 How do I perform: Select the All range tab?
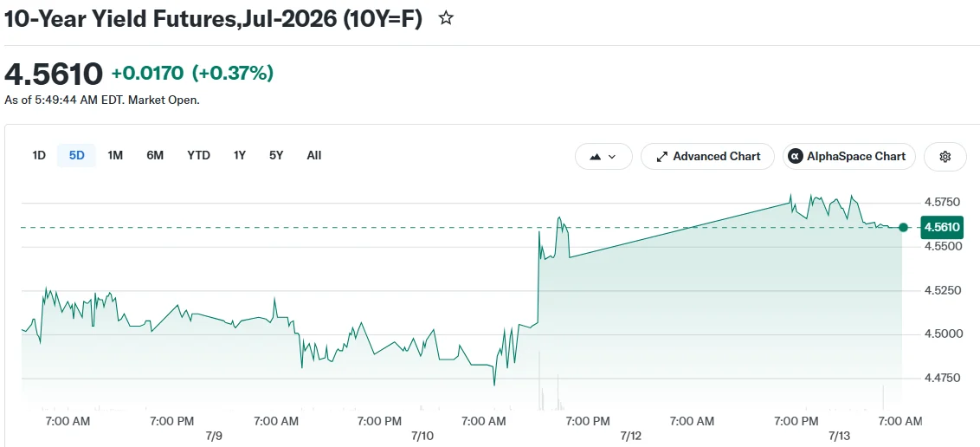314,156
